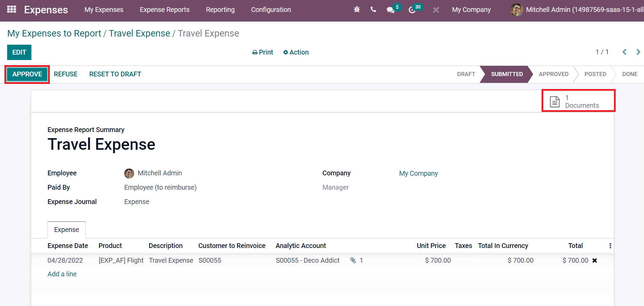Click the DRAFT status stage
The height and width of the screenshot is (306, 644).
coord(466,74)
